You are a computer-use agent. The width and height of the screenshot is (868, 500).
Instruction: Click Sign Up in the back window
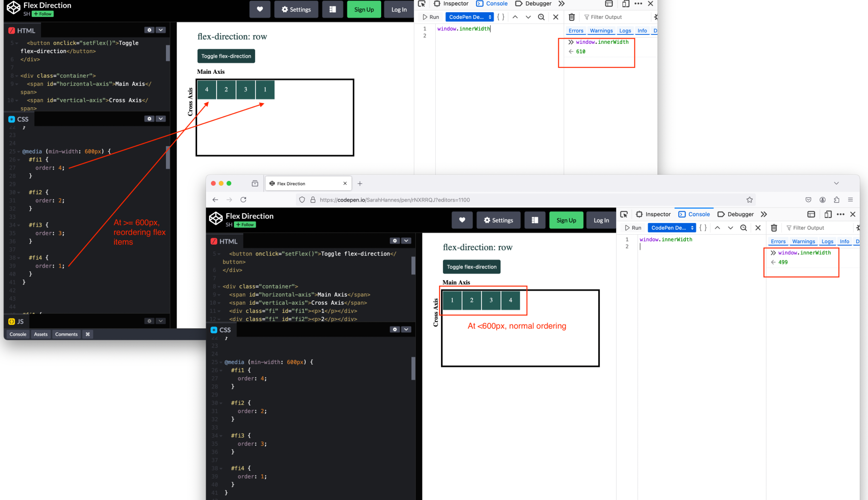[x=364, y=9]
